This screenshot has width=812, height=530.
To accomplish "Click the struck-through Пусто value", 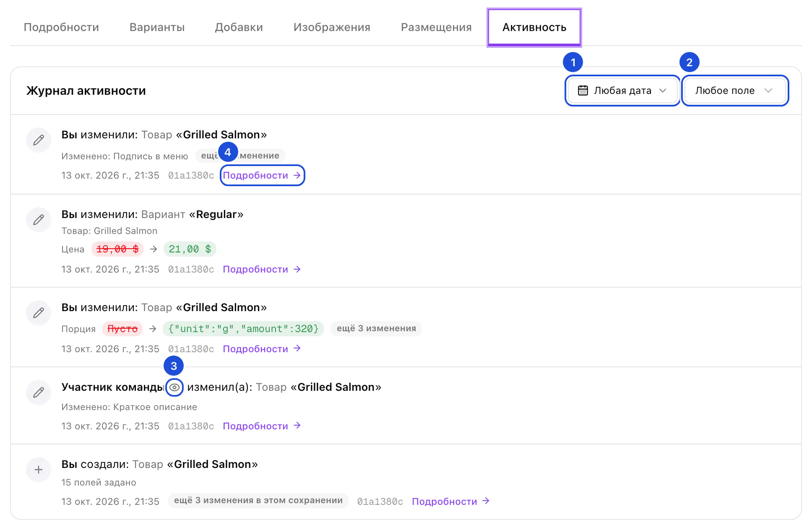I will [x=122, y=329].
